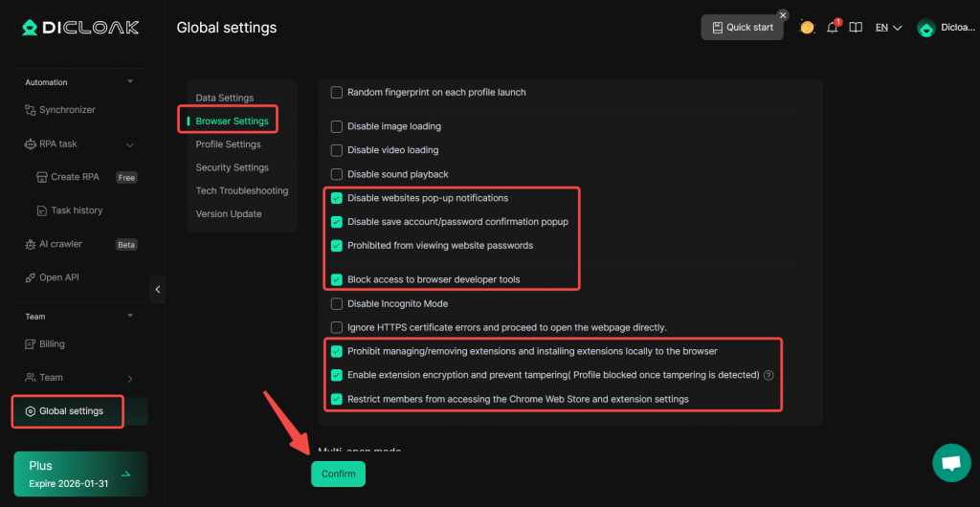Switch to the Security Settings tab
Viewport: 980px width, 507px height.
pyautogui.click(x=232, y=167)
